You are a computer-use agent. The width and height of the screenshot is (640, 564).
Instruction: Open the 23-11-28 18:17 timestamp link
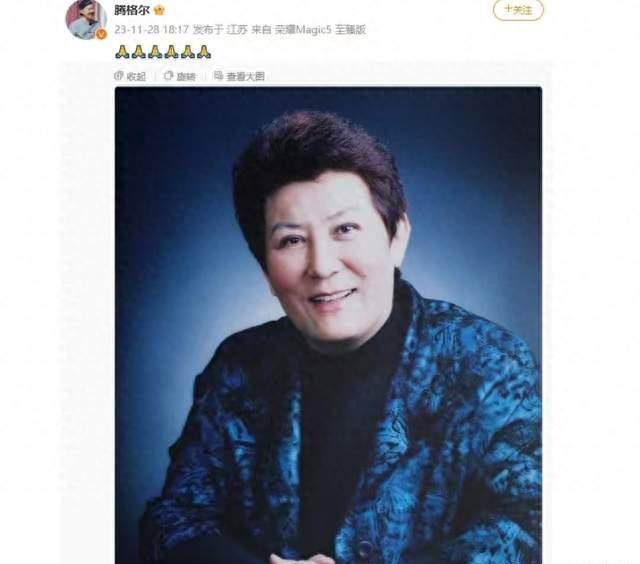point(151,30)
